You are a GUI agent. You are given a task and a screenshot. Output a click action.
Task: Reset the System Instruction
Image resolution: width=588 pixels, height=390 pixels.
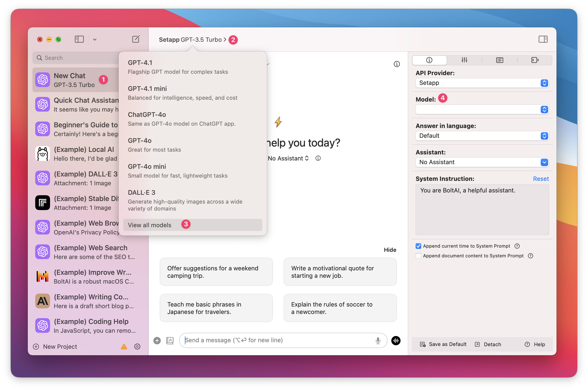[x=541, y=179]
